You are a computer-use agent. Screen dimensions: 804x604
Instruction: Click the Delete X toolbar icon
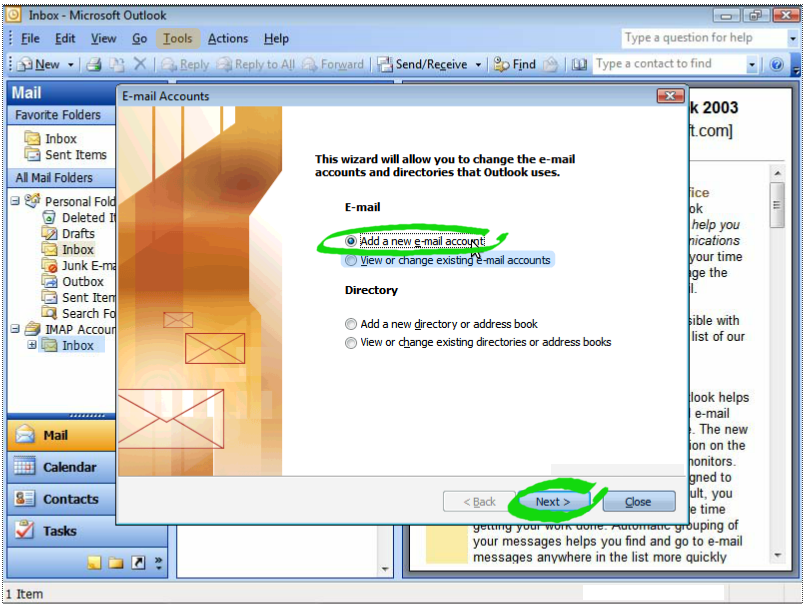click(139, 64)
